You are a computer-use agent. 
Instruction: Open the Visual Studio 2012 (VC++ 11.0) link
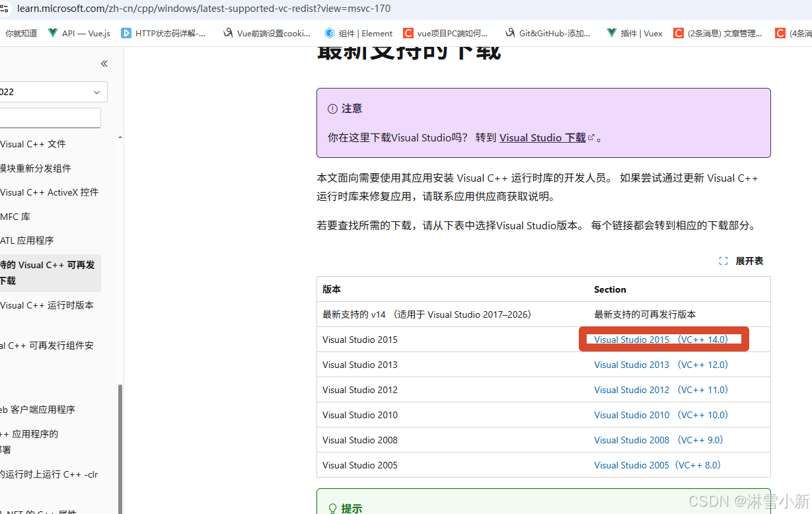click(x=661, y=390)
